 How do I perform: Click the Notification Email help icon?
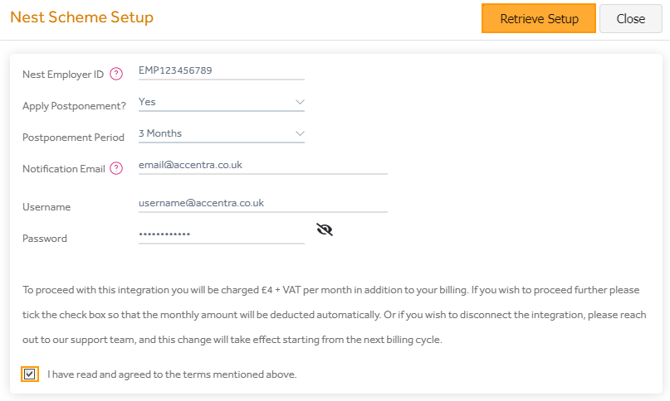[x=117, y=169]
